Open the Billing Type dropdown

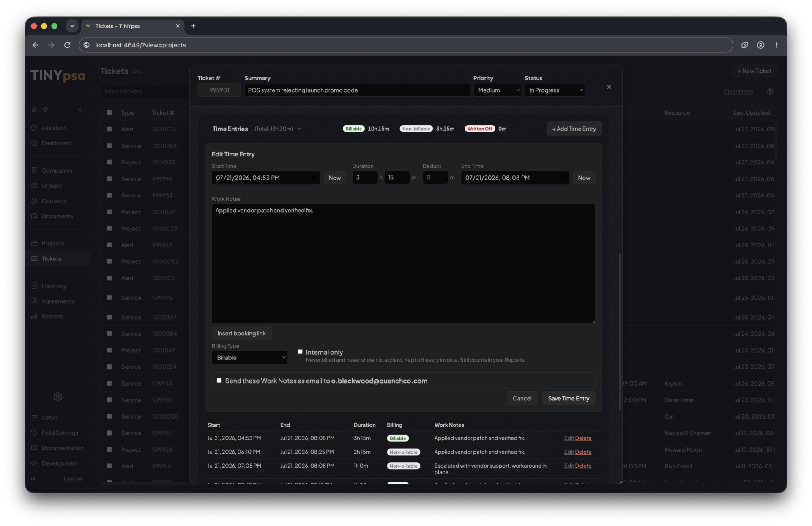tap(249, 357)
